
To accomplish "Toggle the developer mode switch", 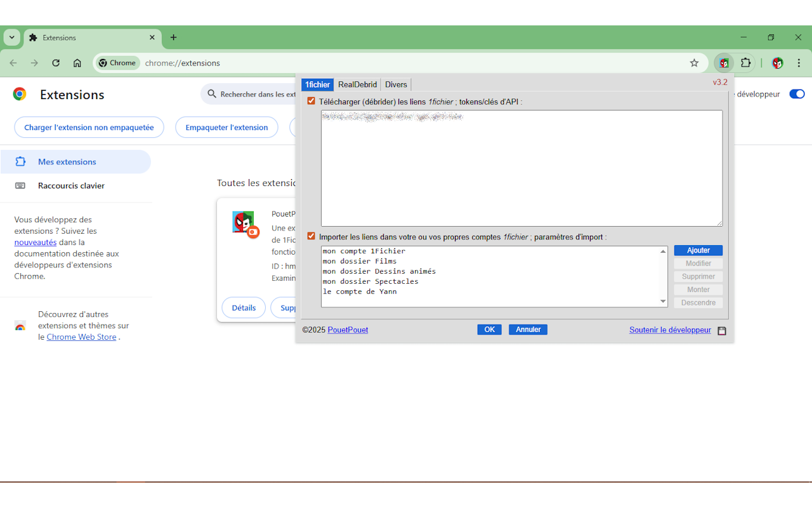I will pyautogui.click(x=797, y=94).
